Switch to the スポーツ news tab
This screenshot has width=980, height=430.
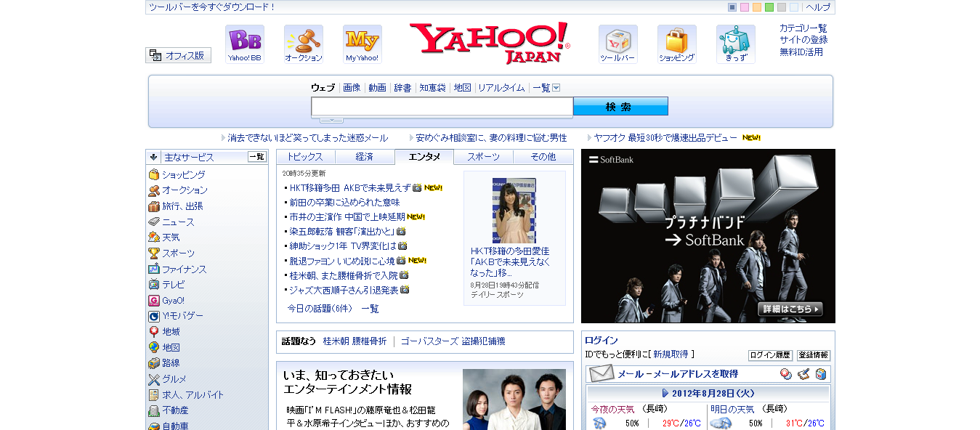point(483,157)
